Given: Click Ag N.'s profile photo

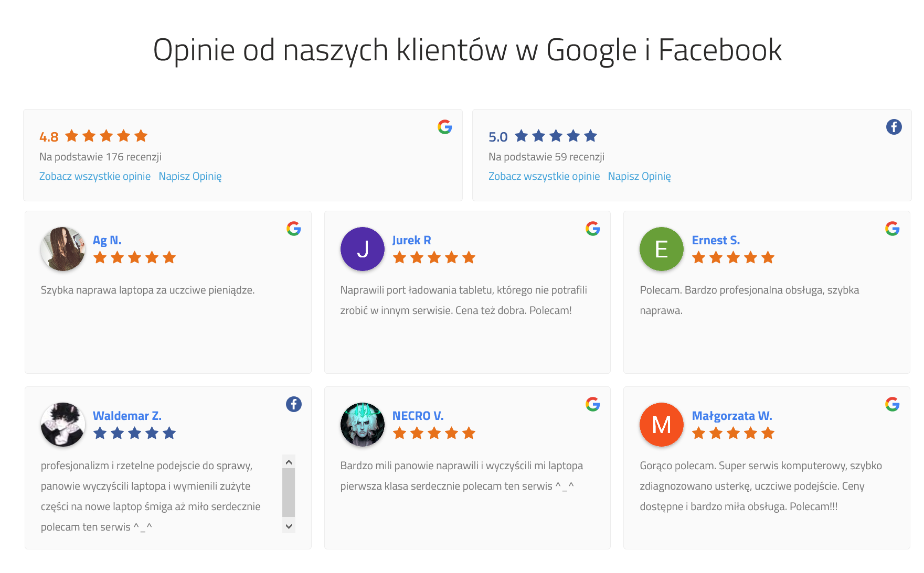Looking at the screenshot, I should (x=63, y=249).
